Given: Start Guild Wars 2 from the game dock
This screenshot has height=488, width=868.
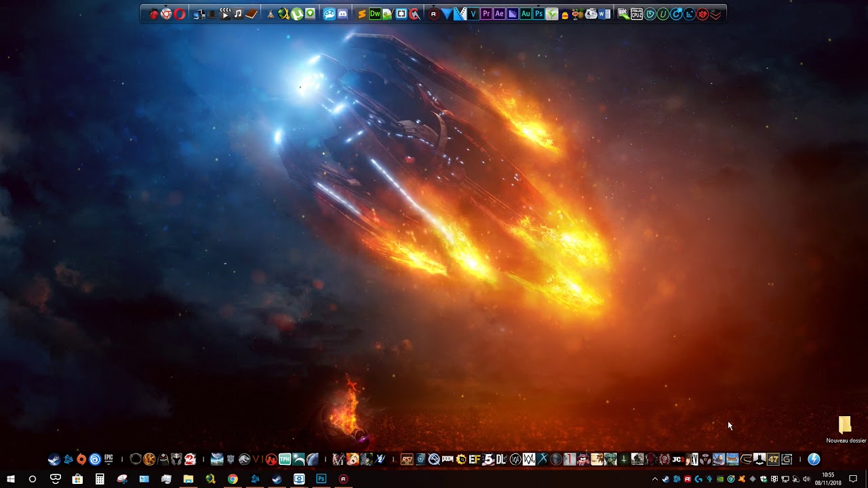Looking at the screenshot, I should [190, 460].
